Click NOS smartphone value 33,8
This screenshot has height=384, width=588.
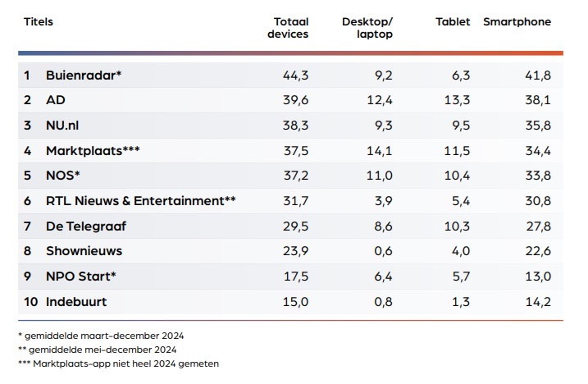[538, 176]
